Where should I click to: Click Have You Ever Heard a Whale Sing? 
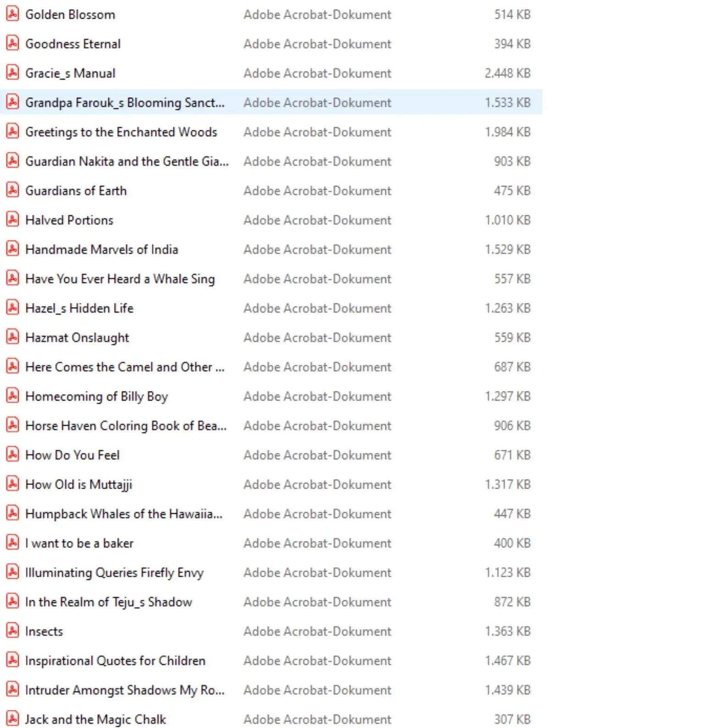pos(120,279)
